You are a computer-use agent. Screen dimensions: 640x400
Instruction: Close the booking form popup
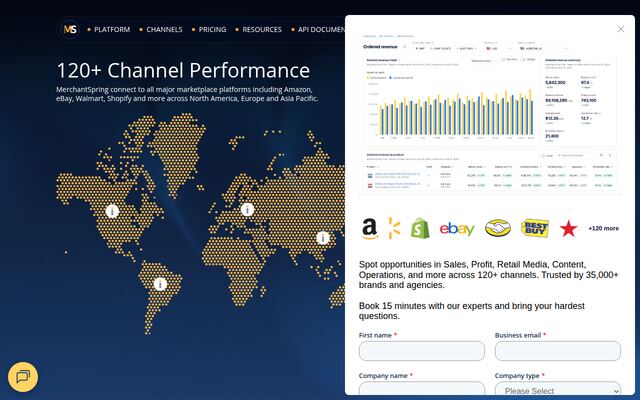click(x=621, y=29)
